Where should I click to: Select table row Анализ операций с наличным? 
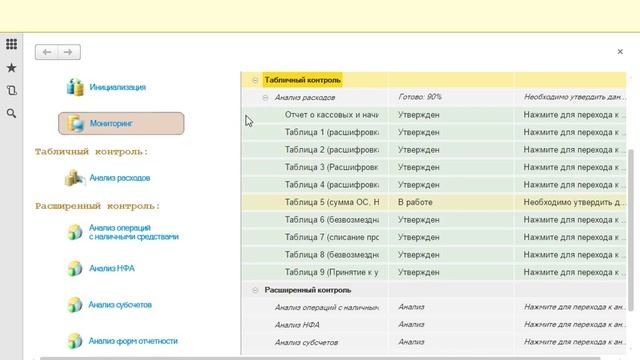(x=433, y=307)
